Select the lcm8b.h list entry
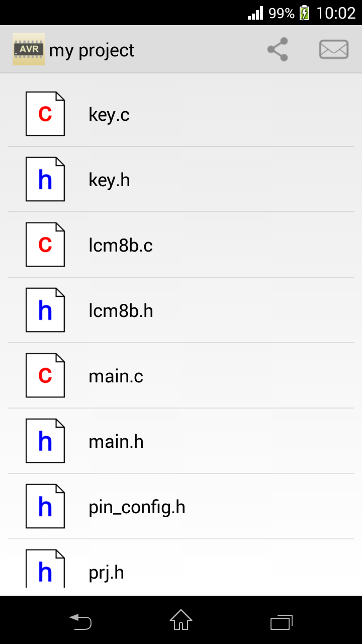The image size is (362, 644). point(121,311)
